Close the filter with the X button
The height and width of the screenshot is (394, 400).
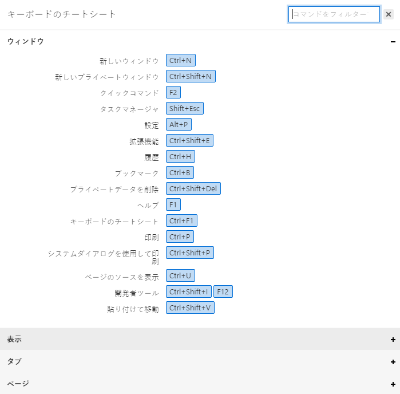click(x=388, y=14)
